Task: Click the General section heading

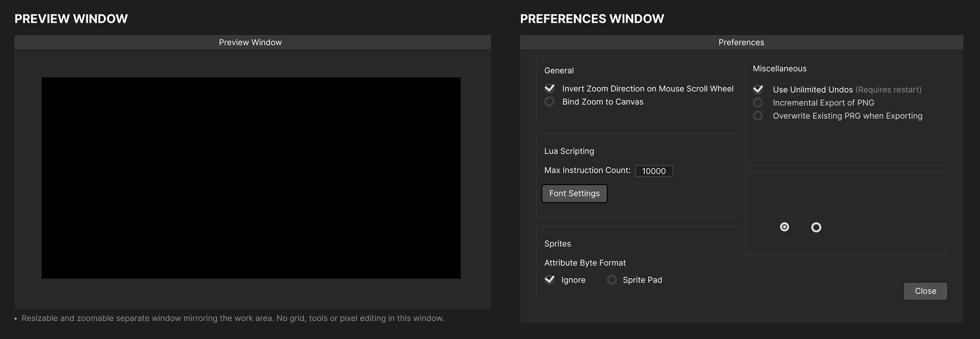Action: 559,71
